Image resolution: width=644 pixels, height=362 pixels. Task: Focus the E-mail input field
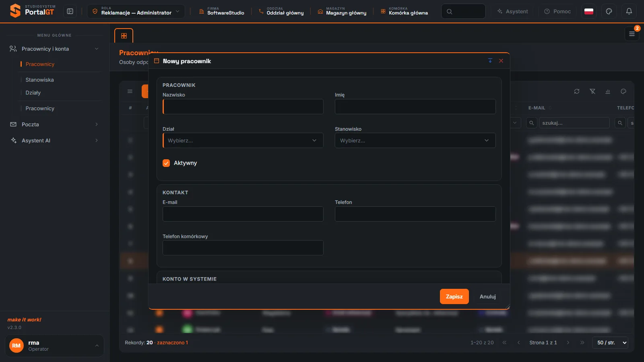243,214
